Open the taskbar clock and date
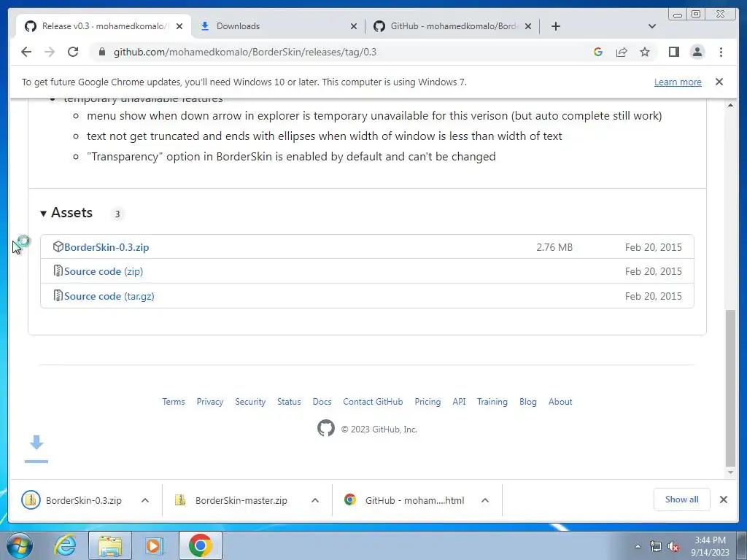 click(710, 546)
